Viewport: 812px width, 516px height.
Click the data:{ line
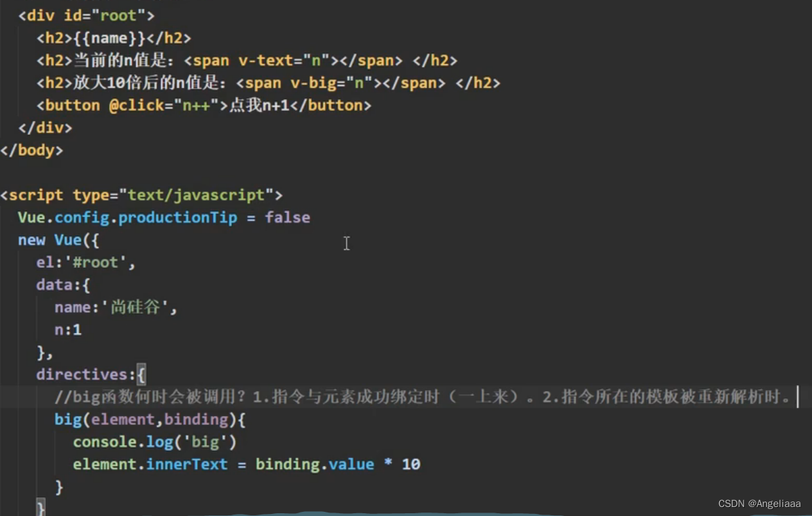[62, 285]
